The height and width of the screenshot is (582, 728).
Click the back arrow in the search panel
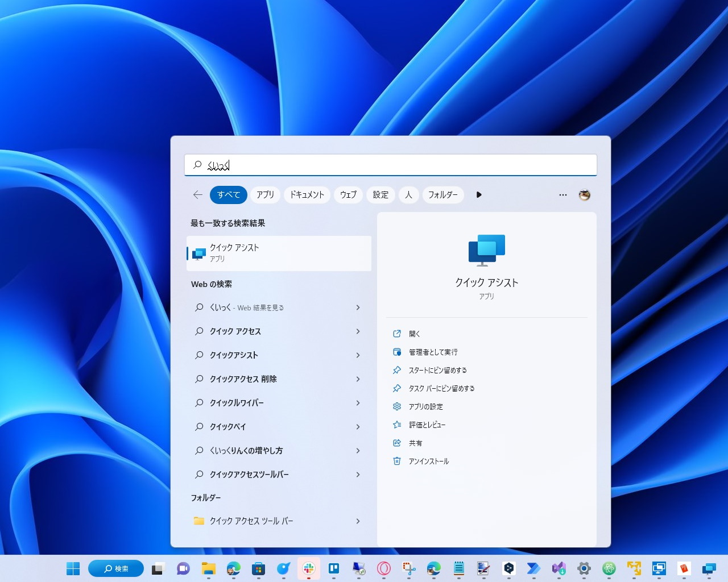[x=197, y=195]
